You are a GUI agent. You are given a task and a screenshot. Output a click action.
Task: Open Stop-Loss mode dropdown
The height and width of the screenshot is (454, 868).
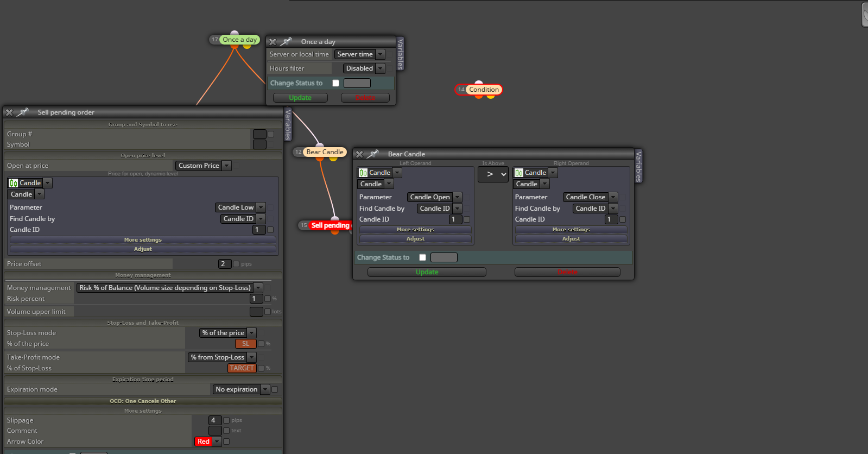click(x=228, y=333)
